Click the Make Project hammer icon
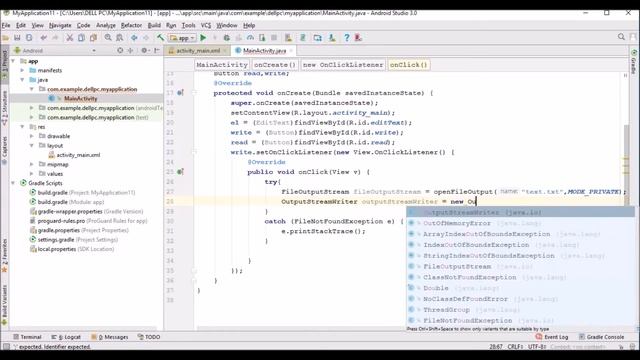This screenshot has height=360, width=640. tap(160, 38)
